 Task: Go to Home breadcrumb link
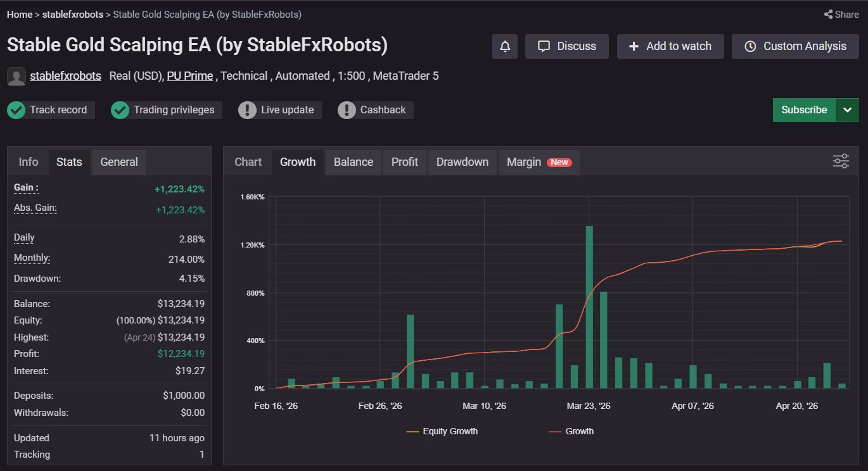click(20, 14)
